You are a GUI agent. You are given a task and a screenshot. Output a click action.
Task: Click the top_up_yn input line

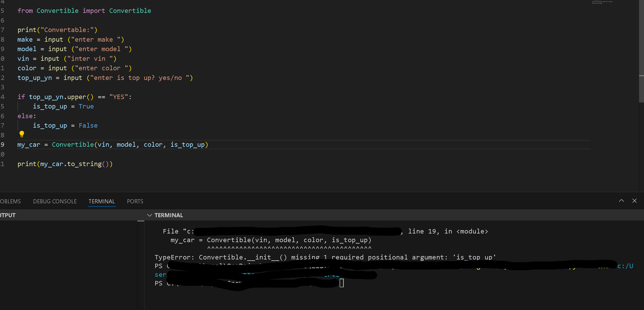point(35,77)
